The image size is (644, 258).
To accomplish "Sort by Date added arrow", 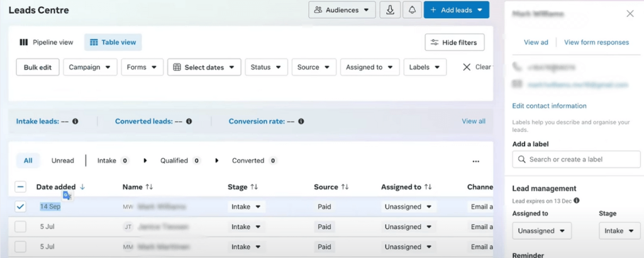I will (x=82, y=187).
